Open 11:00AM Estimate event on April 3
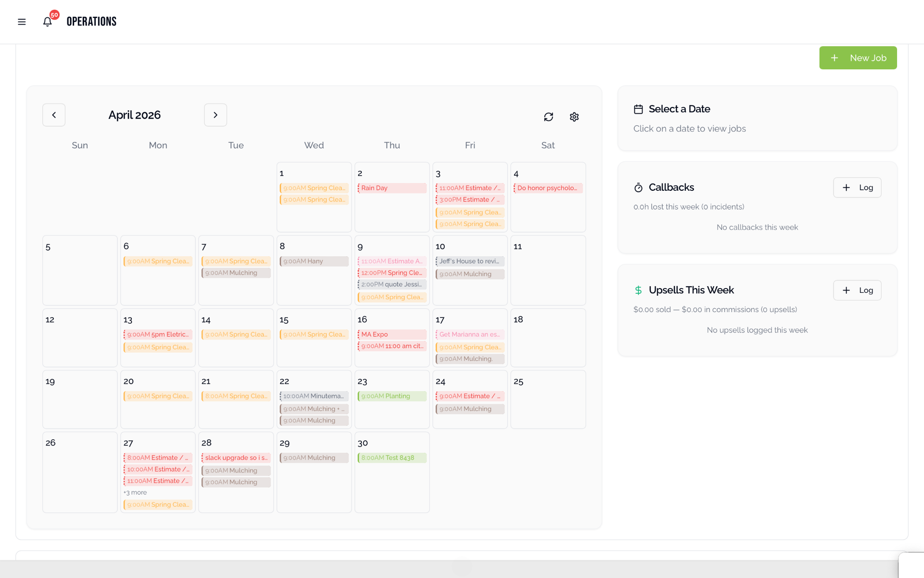The height and width of the screenshot is (578, 924). pos(470,188)
